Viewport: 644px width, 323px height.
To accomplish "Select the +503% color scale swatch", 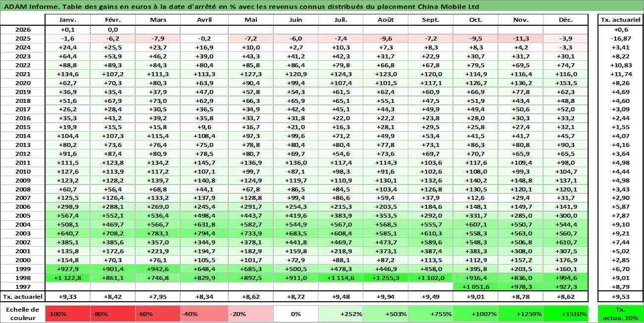I will 386,314.
